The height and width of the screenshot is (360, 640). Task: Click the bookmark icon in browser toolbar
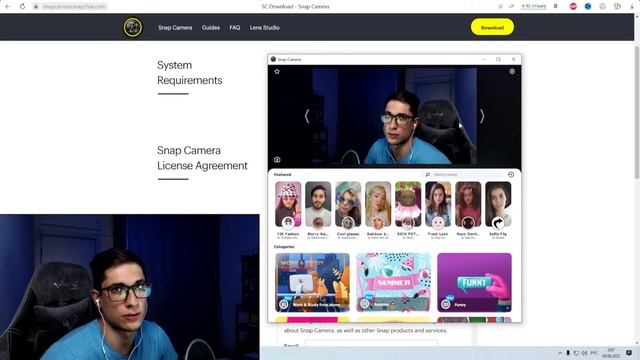pyautogui.click(x=556, y=7)
